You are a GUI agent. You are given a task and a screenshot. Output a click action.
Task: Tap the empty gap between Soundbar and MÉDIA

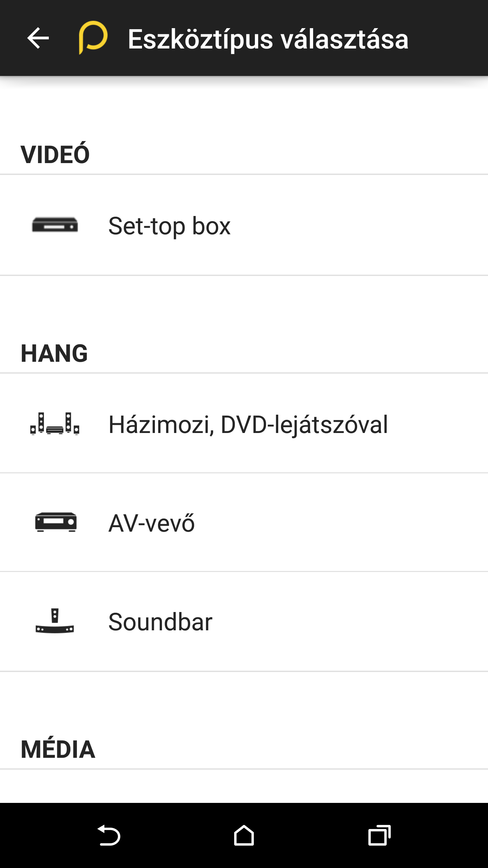tap(244, 702)
